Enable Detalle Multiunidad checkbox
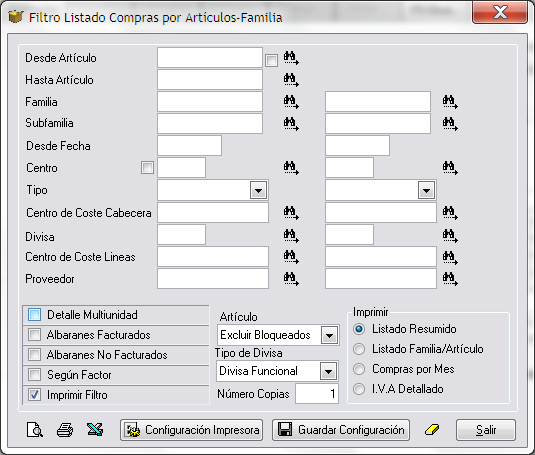This screenshot has height=455, width=535. (x=34, y=314)
